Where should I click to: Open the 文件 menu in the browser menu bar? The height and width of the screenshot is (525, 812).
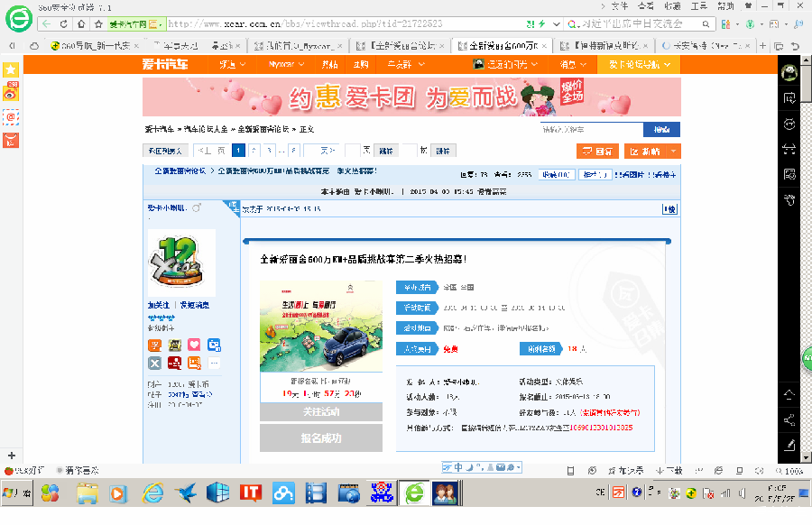(x=619, y=6)
